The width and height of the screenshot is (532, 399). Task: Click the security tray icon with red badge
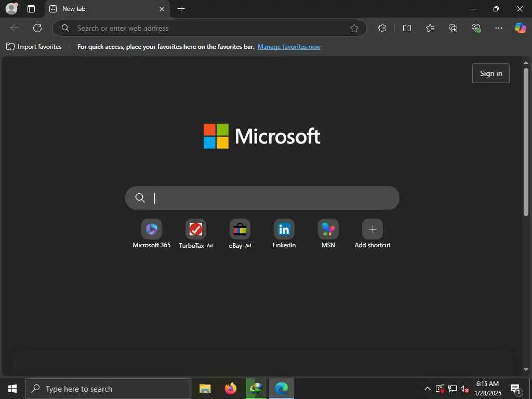point(440,389)
